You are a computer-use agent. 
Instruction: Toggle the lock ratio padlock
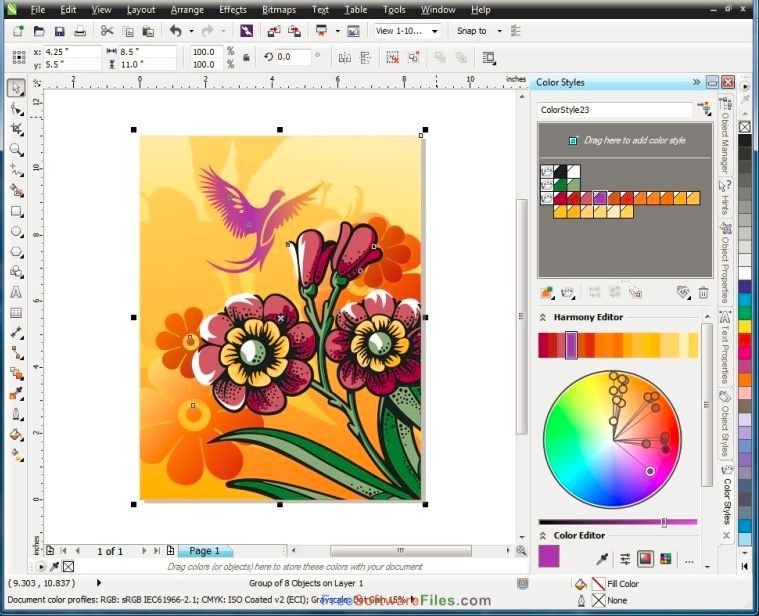click(x=246, y=58)
